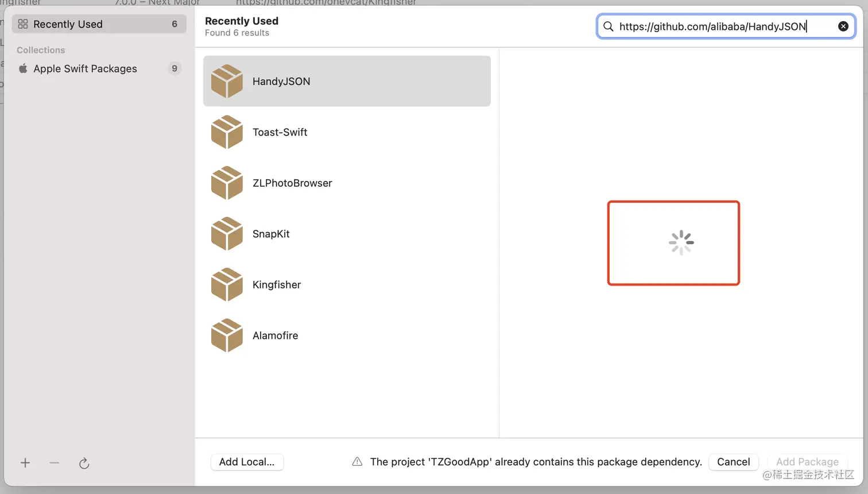
Task: Select the SnapKit package row
Action: point(347,234)
